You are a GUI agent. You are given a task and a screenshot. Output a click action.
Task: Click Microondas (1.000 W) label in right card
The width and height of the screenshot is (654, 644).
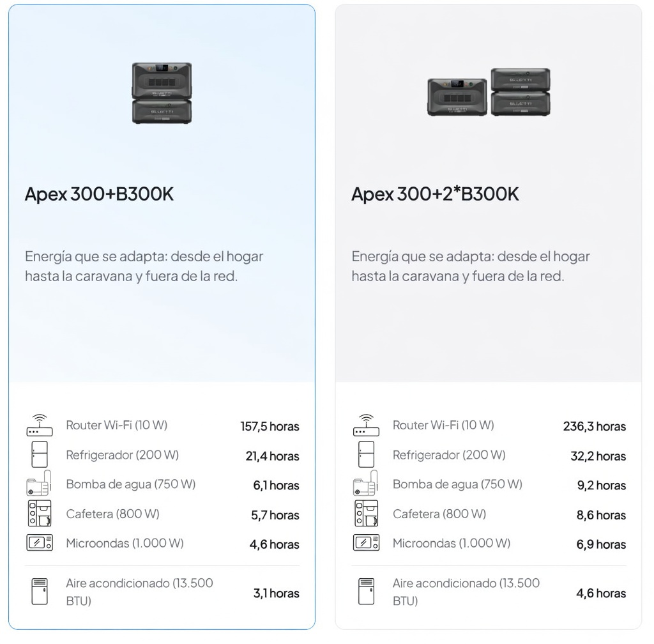[x=451, y=543]
